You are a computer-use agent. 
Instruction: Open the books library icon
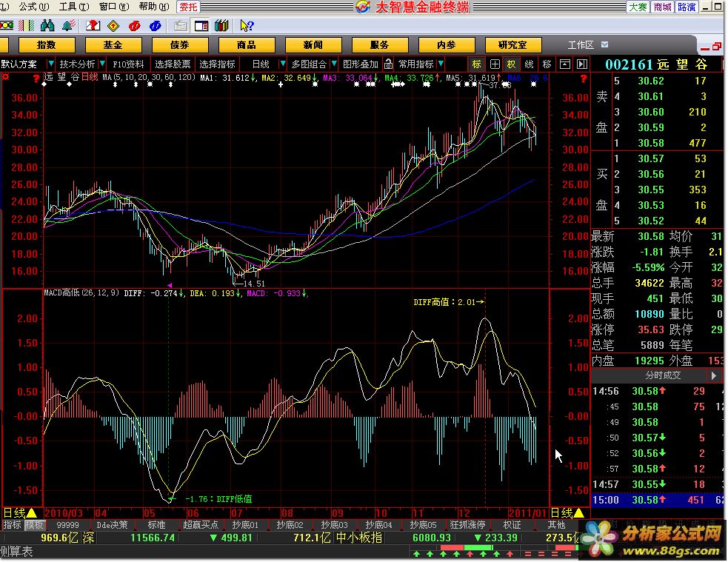tap(221, 25)
